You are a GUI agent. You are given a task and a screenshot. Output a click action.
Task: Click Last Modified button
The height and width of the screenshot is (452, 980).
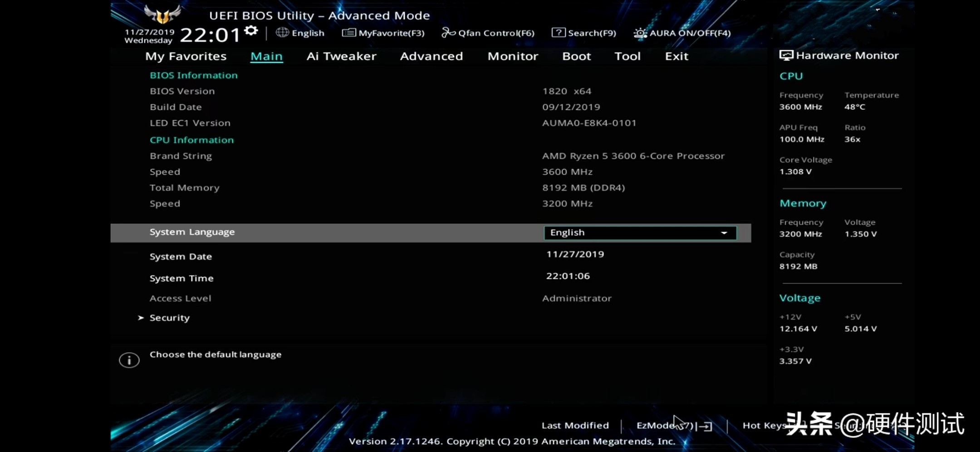(574, 425)
